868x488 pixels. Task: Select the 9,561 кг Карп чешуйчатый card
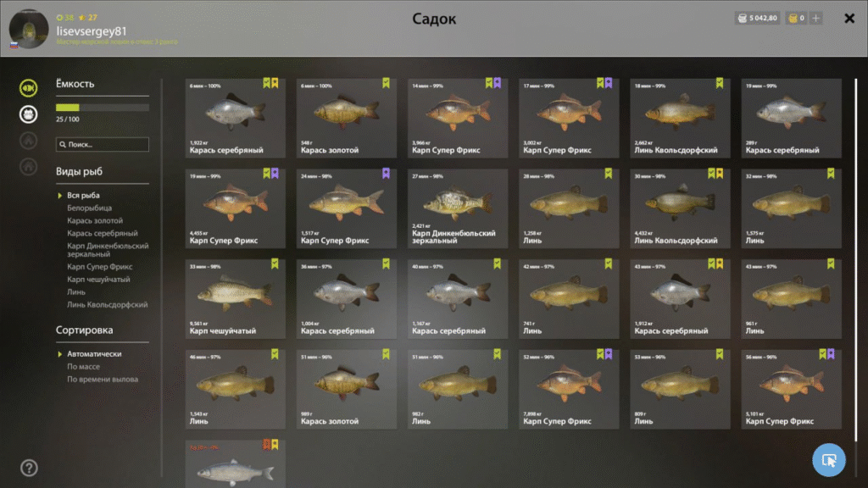coord(236,299)
